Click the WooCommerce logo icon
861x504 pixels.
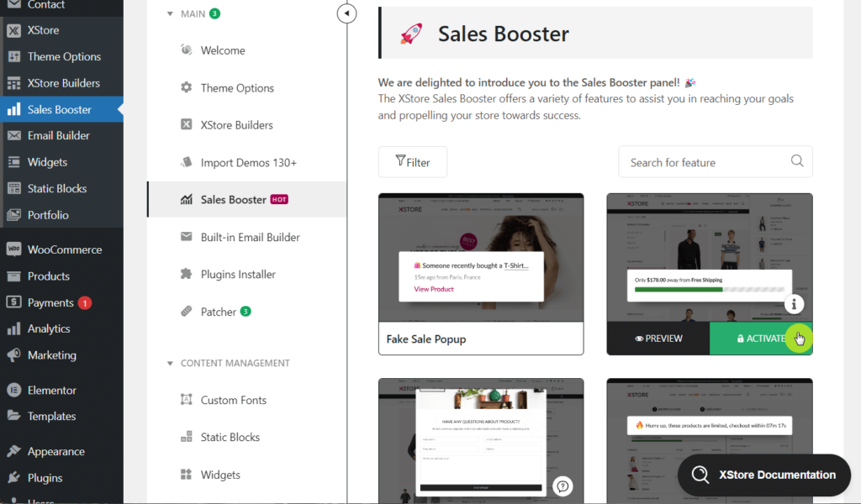(x=14, y=249)
